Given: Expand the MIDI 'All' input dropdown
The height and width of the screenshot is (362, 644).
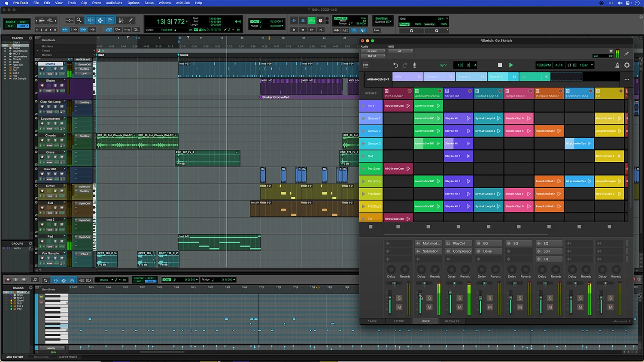Looking at the screenshot, I should (x=401, y=51).
